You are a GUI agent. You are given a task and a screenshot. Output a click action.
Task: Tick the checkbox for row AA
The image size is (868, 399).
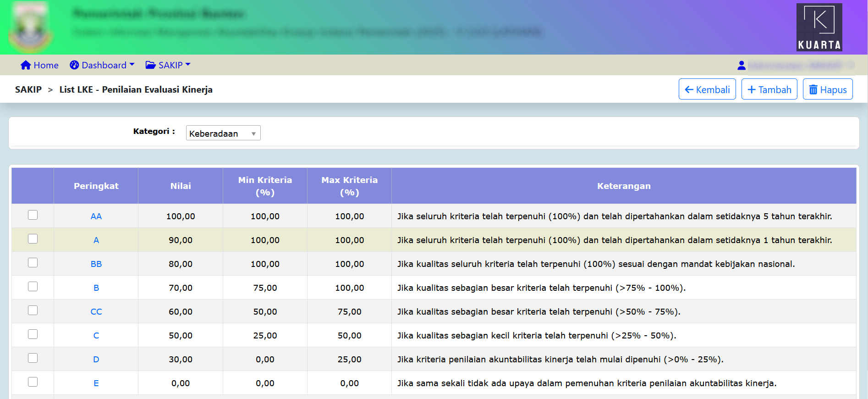(x=33, y=215)
